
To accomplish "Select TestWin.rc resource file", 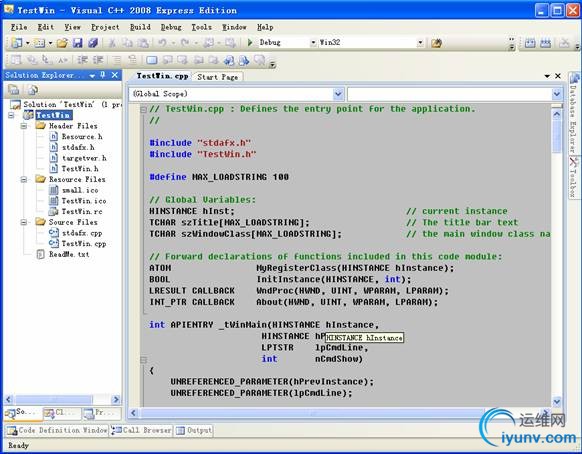I will pyautogui.click(x=82, y=211).
